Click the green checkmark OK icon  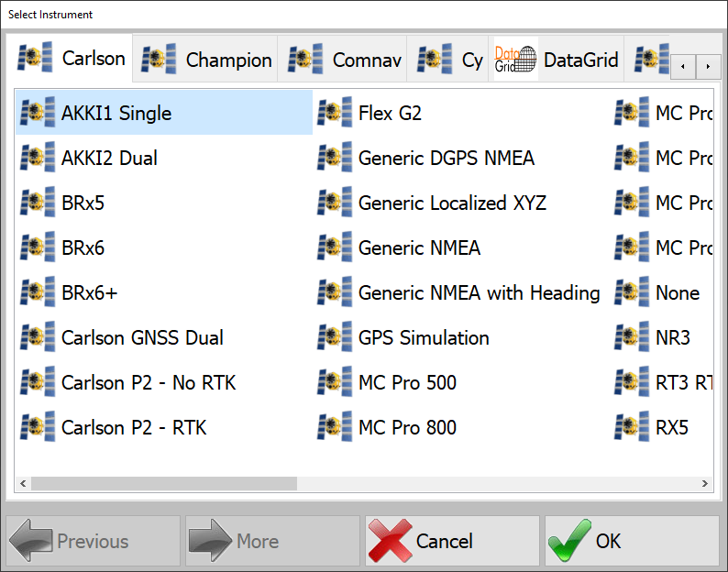[x=569, y=541]
